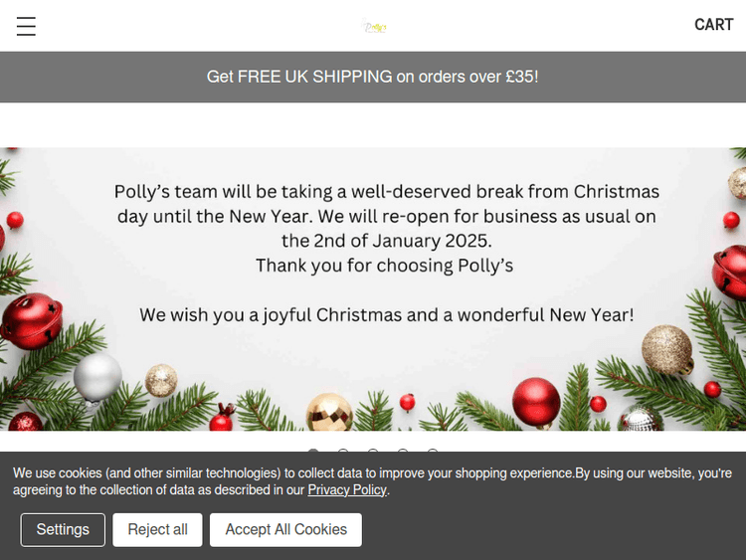The width and height of the screenshot is (746, 560).
Task: Click the gold glitter bauble on the banner
Action: click(666, 350)
